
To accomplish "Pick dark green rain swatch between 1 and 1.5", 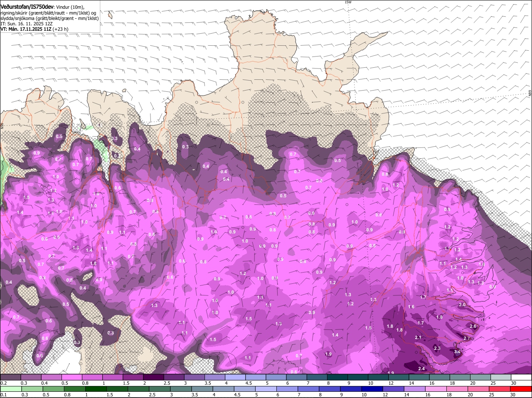I will click(96, 388).
